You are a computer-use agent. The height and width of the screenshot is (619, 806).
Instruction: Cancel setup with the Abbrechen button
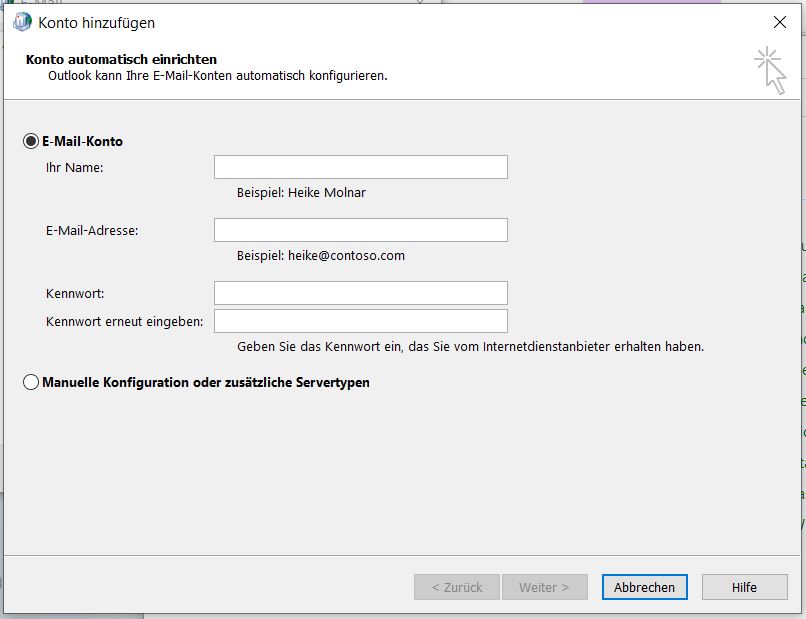coord(644,587)
